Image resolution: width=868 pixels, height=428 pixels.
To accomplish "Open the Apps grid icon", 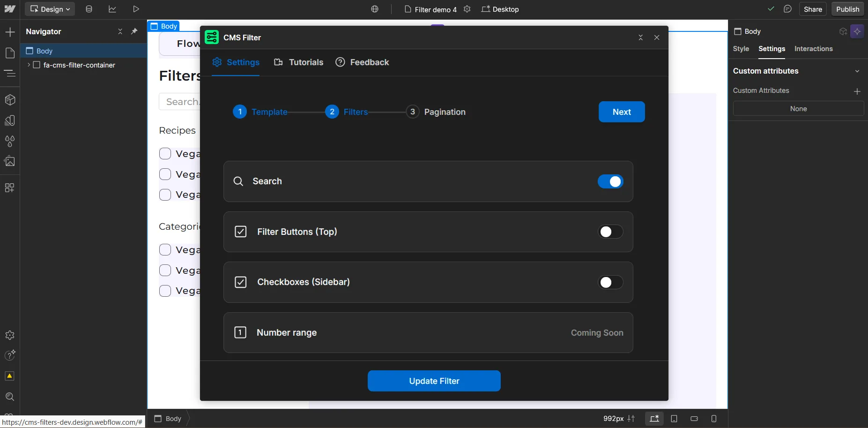I will (10, 188).
